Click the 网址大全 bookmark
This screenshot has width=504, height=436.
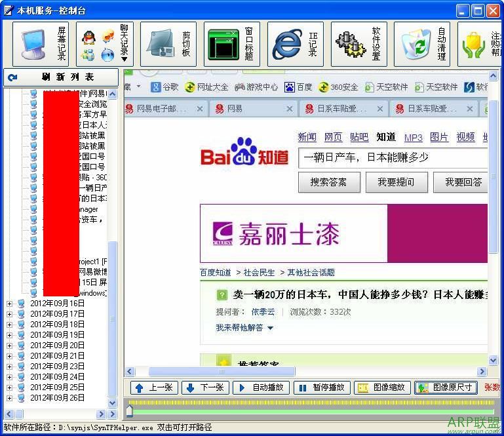[x=207, y=87]
